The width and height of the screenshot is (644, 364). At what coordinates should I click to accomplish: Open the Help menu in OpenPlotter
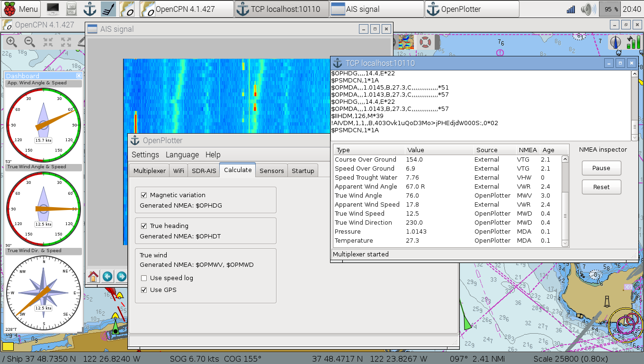click(213, 155)
